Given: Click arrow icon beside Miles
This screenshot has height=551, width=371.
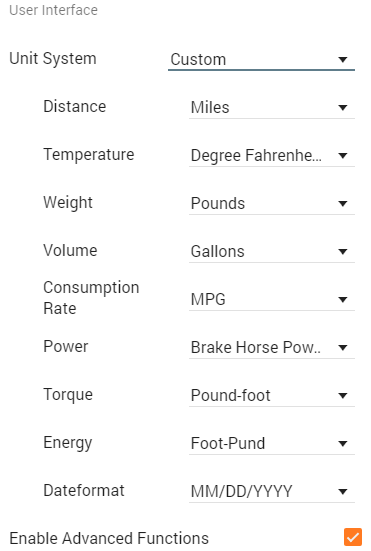Looking at the screenshot, I should click(343, 108).
